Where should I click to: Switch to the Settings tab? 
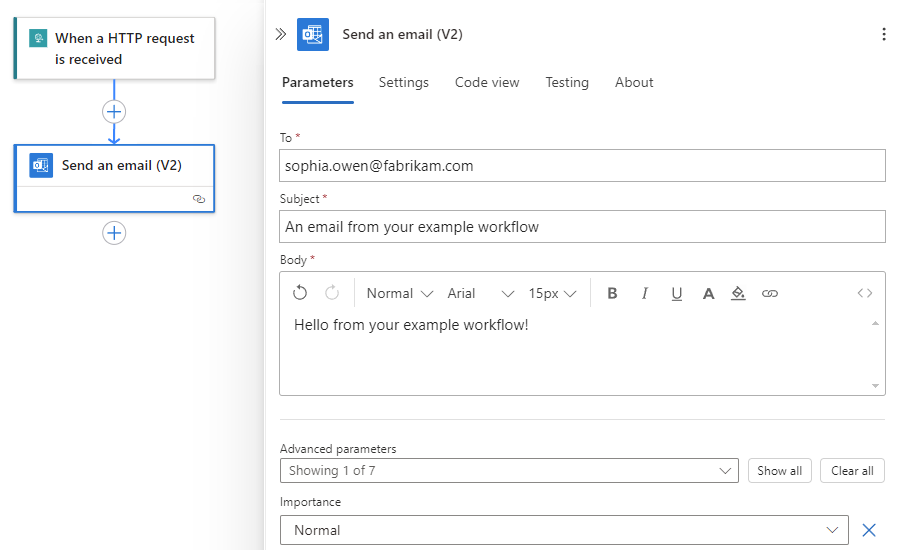coord(403,82)
